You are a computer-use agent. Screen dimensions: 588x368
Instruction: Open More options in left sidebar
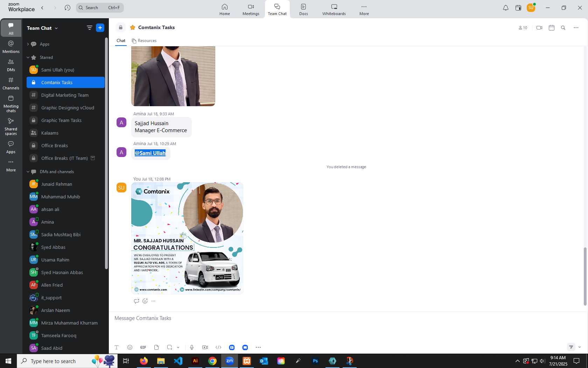pyautogui.click(x=11, y=166)
